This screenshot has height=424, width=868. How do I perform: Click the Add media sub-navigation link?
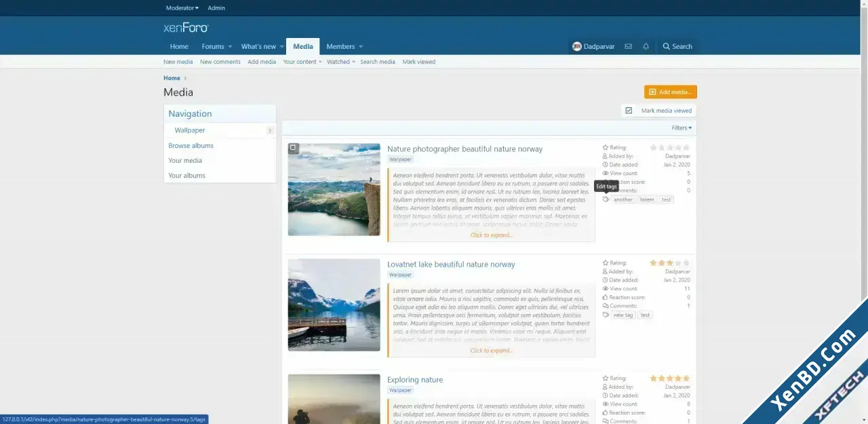[262, 62]
